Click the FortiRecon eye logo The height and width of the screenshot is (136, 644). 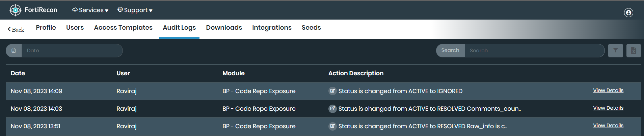[x=15, y=10]
